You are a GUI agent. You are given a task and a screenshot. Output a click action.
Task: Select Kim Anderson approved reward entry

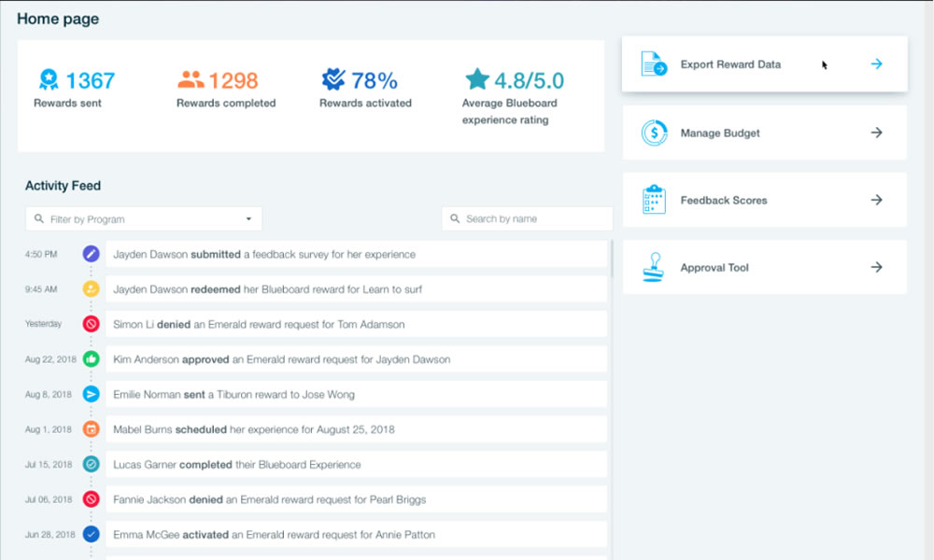tap(356, 359)
